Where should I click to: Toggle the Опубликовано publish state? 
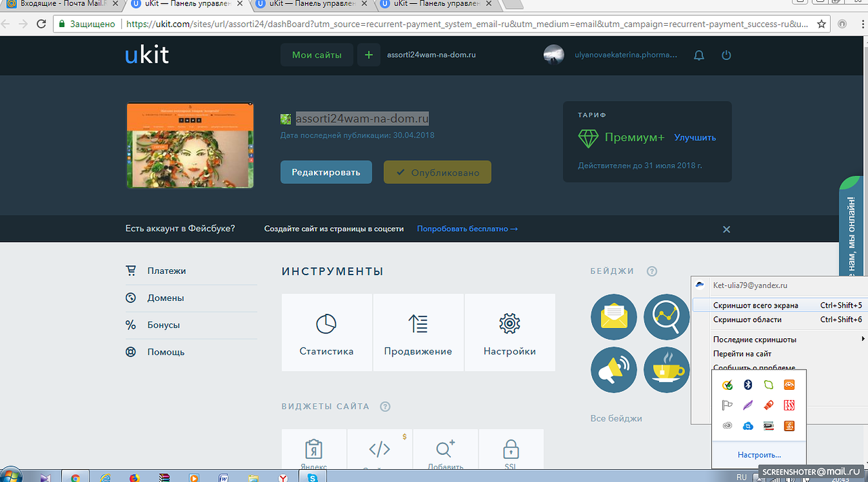[x=437, y=172]
